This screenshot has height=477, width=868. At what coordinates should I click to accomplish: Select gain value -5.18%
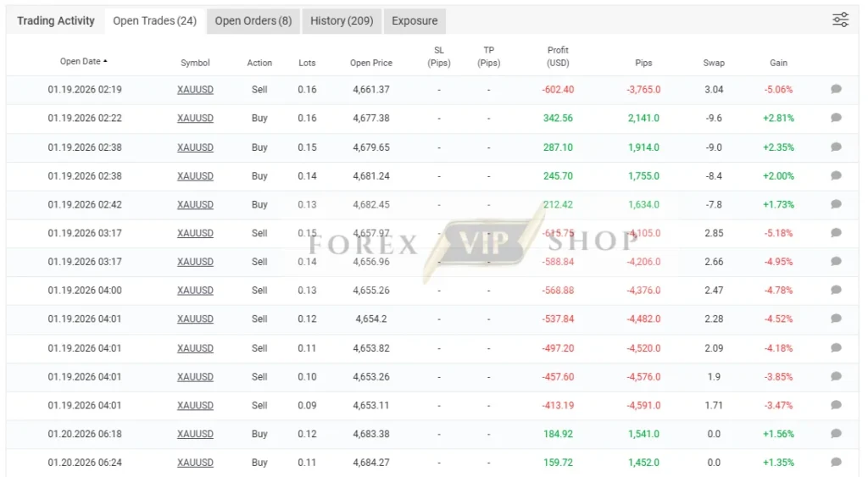coord(778,234)
